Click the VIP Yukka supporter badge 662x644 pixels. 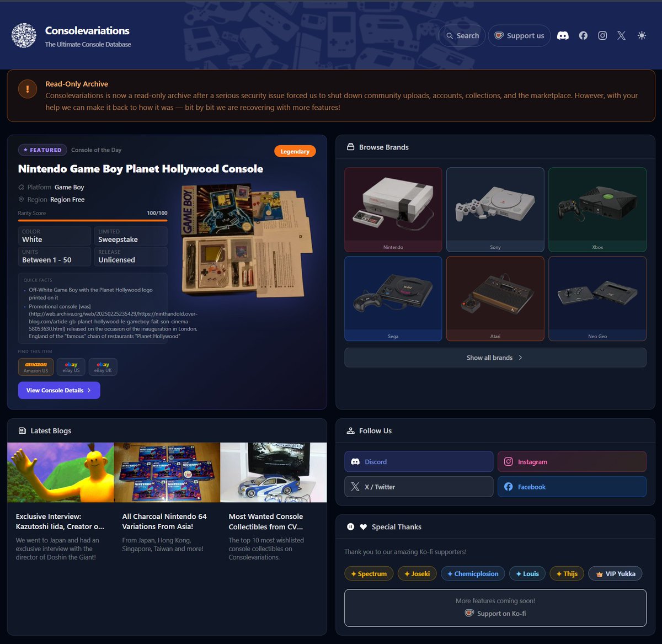click(616, 574)
